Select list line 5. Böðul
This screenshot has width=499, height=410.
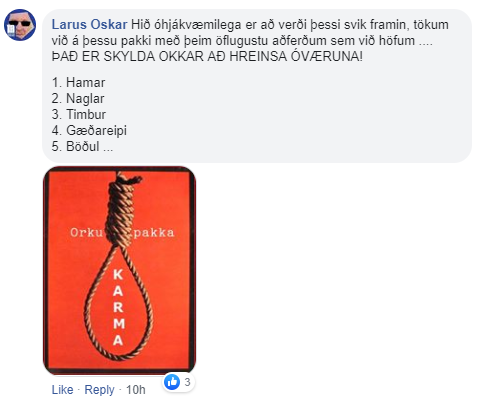(82, 146)
